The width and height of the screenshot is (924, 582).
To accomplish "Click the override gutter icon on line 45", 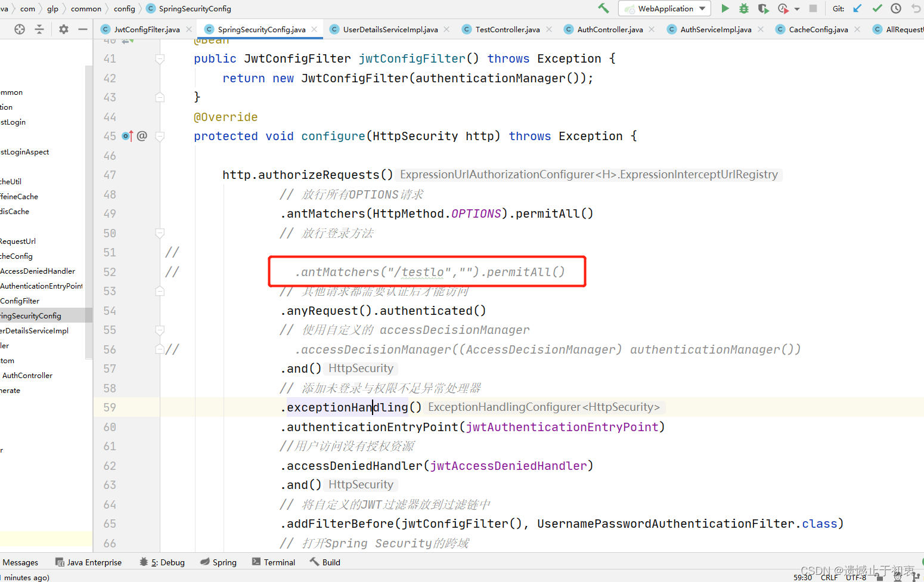I will 127,136.
